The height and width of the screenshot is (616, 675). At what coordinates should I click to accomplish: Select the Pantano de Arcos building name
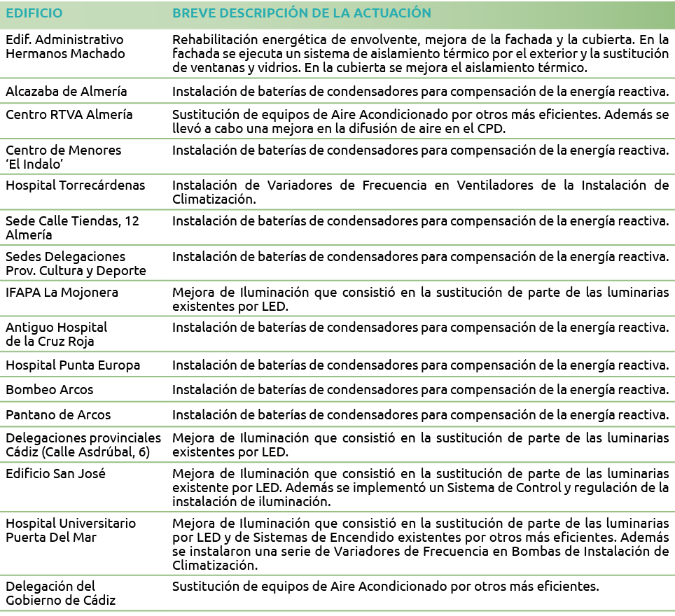click(58, 414)
